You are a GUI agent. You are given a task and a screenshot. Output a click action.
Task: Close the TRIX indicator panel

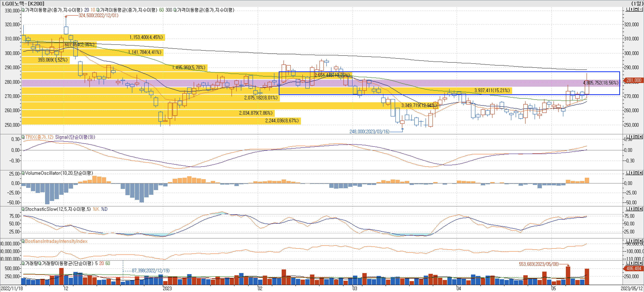(641, 137)
